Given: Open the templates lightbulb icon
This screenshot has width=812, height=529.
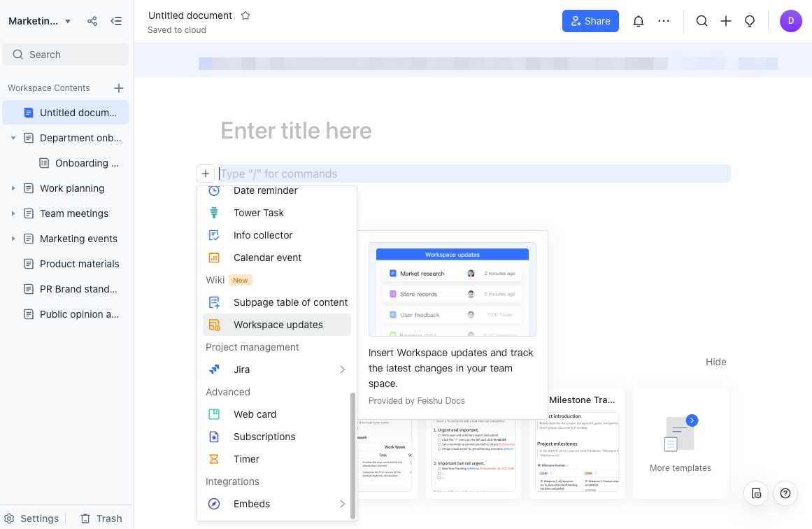Looking at the screenshot, I should pyautogui.click(x=750, y=21).
